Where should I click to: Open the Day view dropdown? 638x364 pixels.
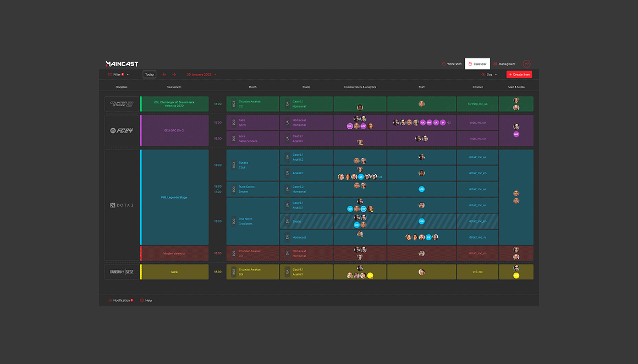pyautogui.click(x=489, y=74)
